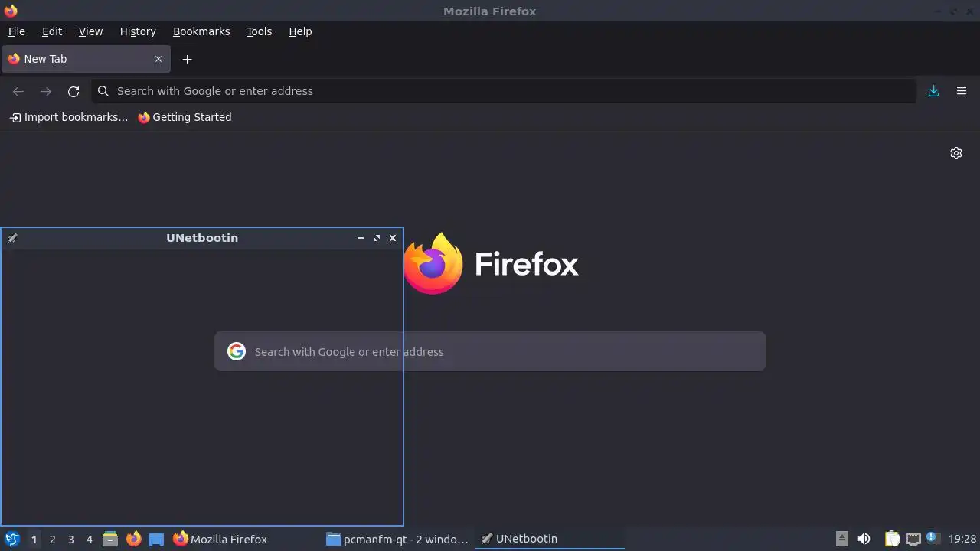The image size is (980, 551).
Task: Switch to Mozilla Firefox taskbar entry
Action: click(245, 539)
